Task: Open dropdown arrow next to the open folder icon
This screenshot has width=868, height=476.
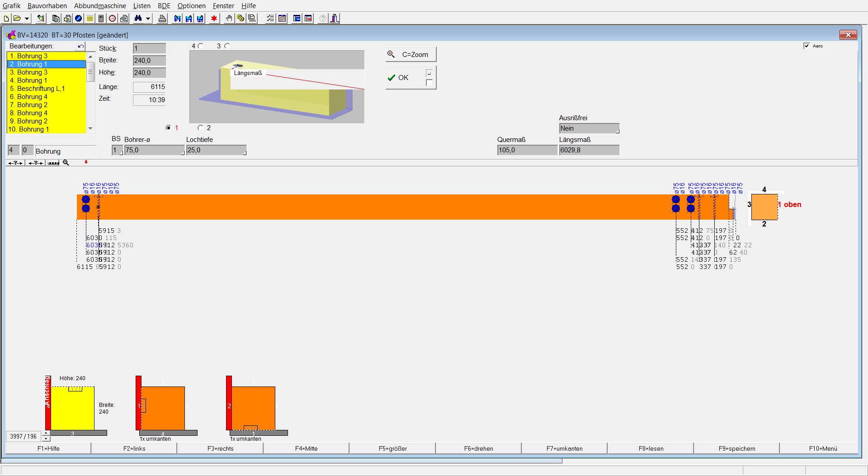Action: pos(27,19)
